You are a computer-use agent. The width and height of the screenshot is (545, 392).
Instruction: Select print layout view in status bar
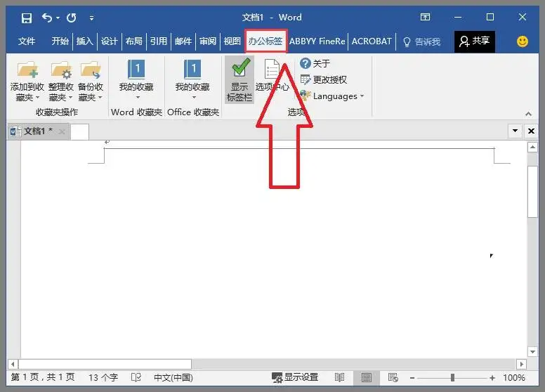coord(367,378)
